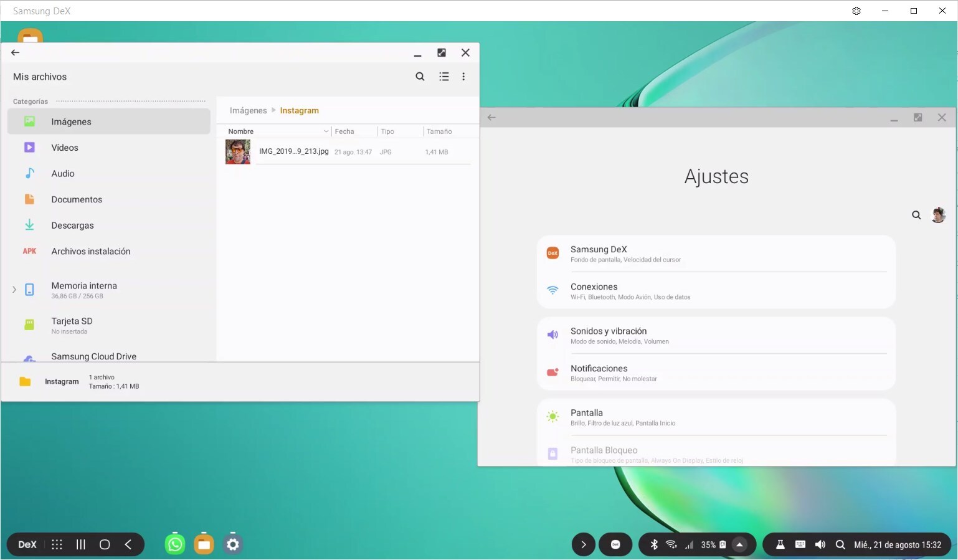Open Pantalla settings
Screen dimensions: 958x560
[x=716, y=417]
